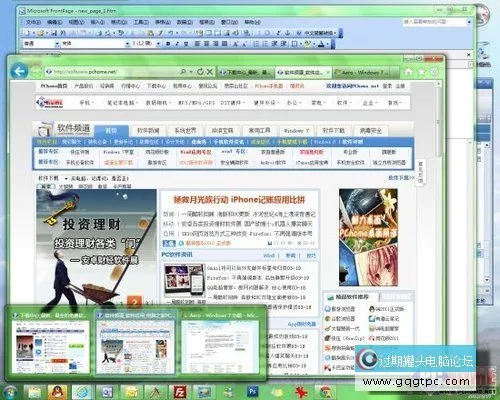Select the 病毒安全 page tab
The width and height of the screenshot is (500, 400).
(x=370, y=131)
